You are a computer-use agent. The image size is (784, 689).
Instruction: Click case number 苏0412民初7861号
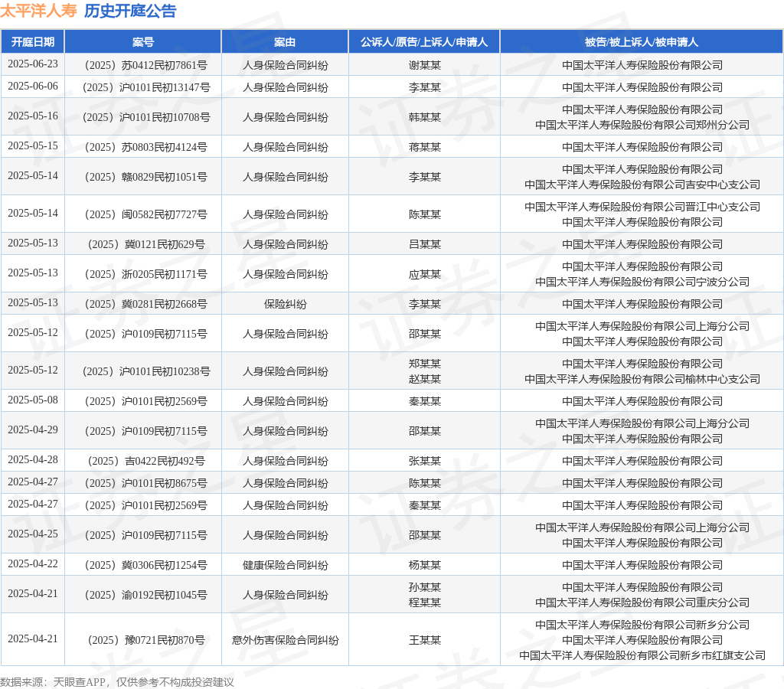(x=146, y=65)
